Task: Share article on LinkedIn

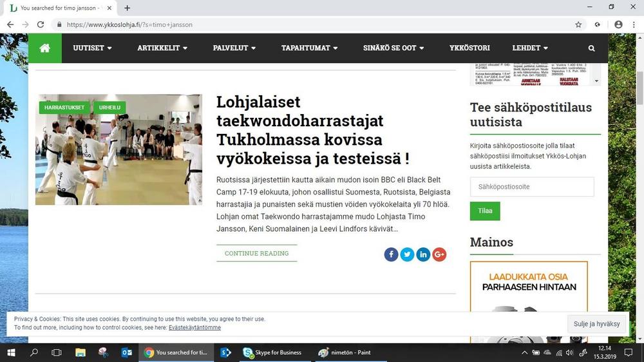Action: 423,254
